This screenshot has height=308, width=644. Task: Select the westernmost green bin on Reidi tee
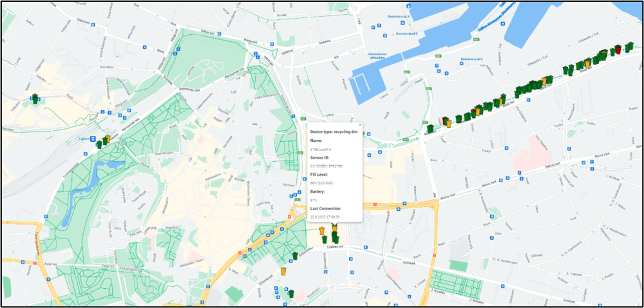pyautogui.click(x=430, y=129)
